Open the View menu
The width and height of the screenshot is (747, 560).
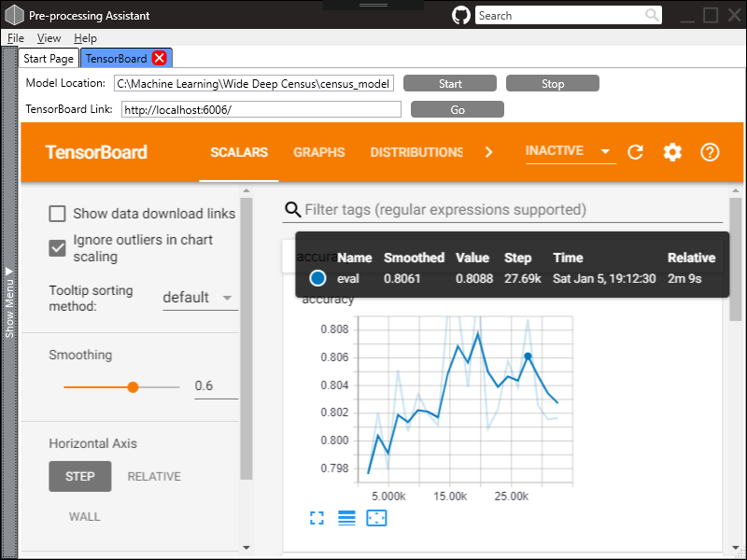(49, 38)
